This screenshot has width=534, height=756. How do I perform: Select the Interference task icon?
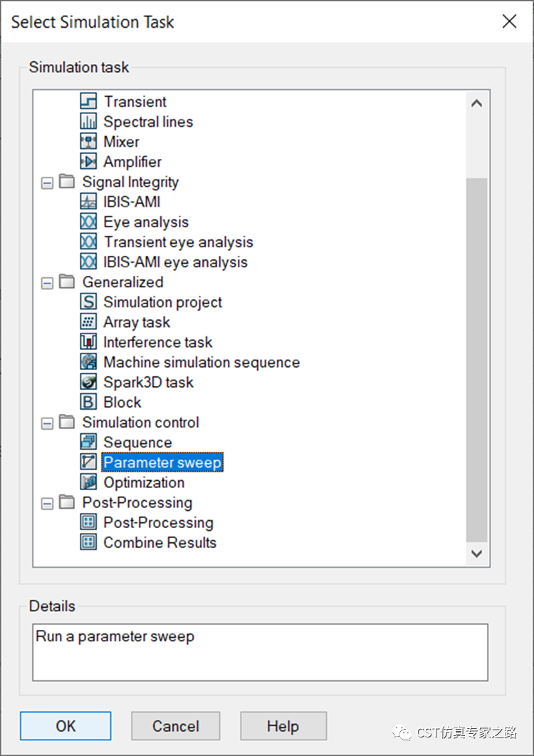88,342
